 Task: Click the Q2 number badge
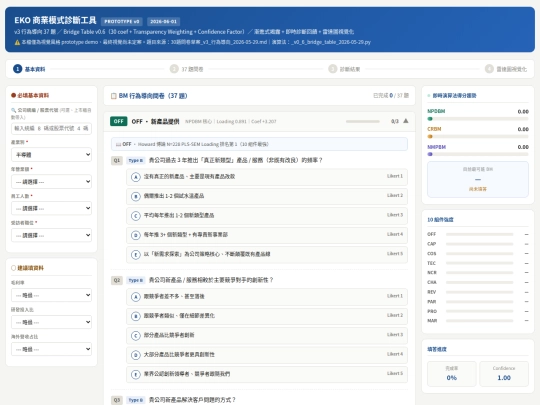pyautogui.click(x=117, y=280)
